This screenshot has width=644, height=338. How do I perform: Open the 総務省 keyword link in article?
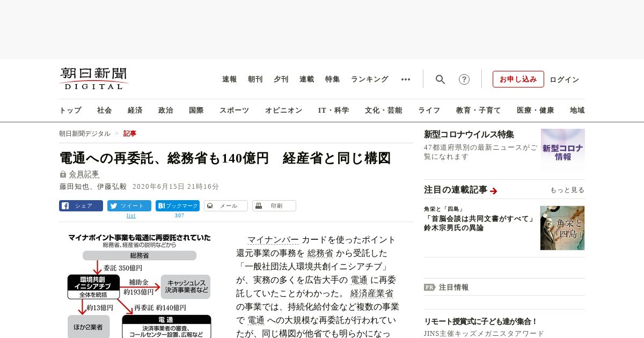click(320, 253)
